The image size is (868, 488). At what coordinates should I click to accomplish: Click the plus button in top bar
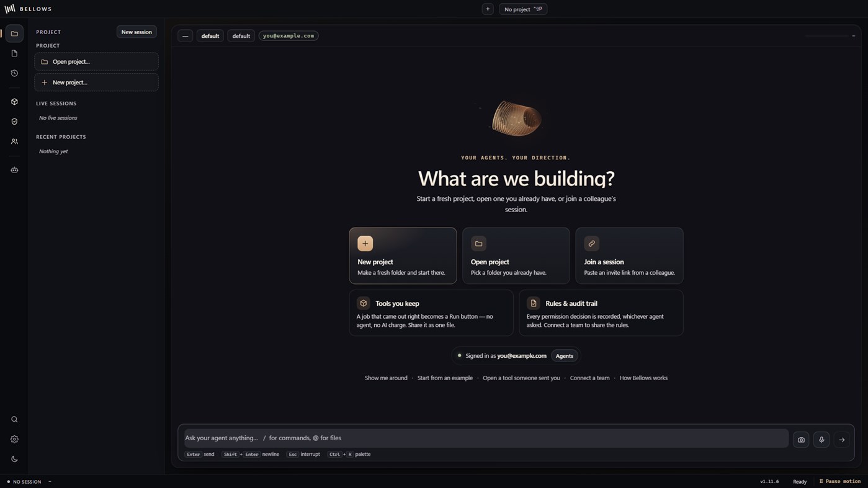pyautogui.click(x=488, y=9)
